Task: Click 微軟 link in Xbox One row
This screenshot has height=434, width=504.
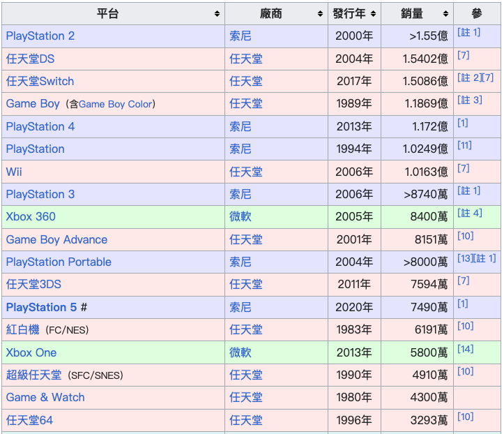Action: [x=240, y=352]
